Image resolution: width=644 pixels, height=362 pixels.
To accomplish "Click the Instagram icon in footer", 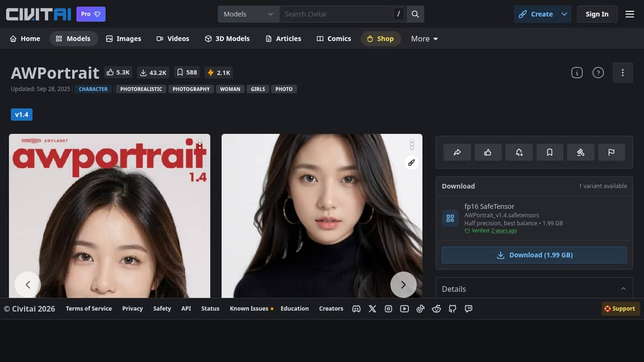I will [x=389, y=309].
